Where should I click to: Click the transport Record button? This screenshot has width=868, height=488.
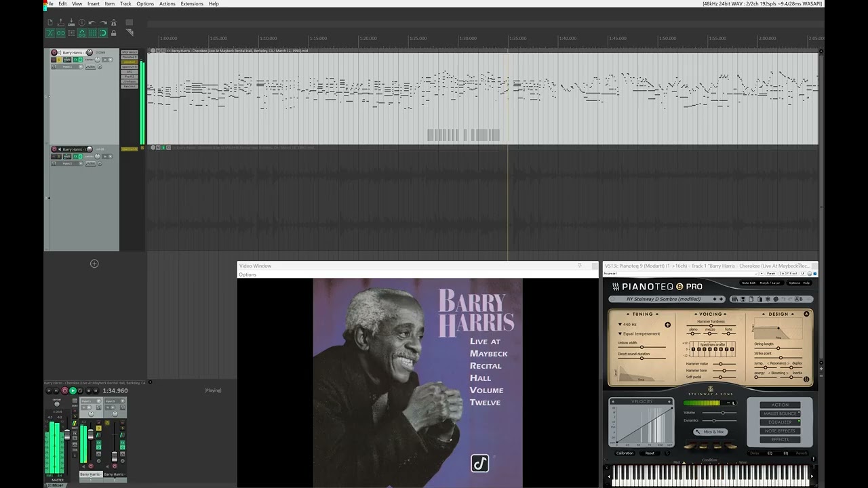(x=65, y=390)
